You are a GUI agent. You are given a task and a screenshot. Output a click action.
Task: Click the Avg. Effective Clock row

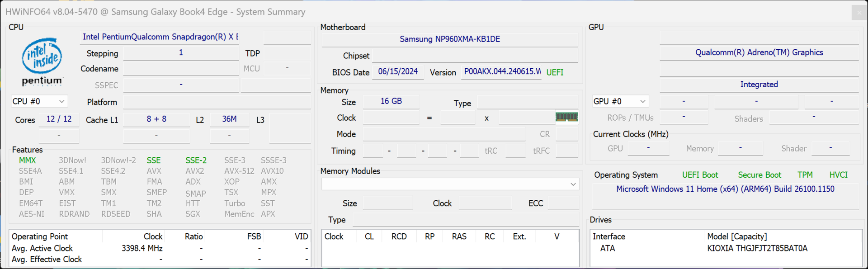click(160, 260)
